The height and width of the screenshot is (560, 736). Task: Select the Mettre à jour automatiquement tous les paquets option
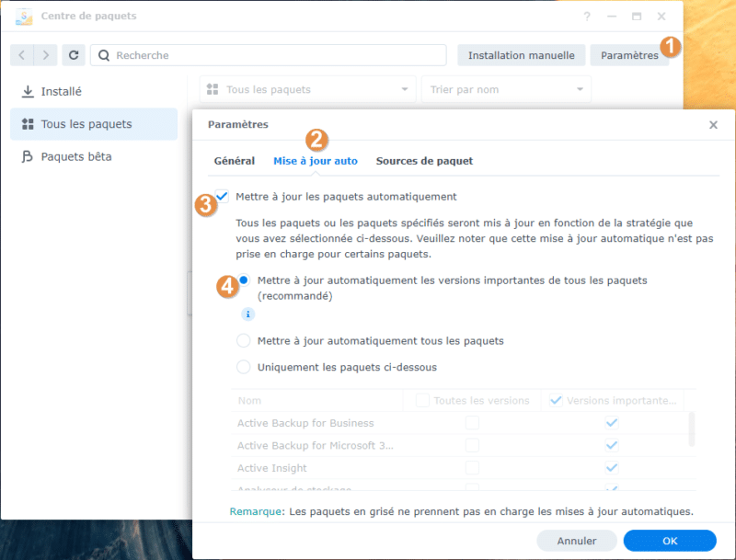[x=242, y=341]
